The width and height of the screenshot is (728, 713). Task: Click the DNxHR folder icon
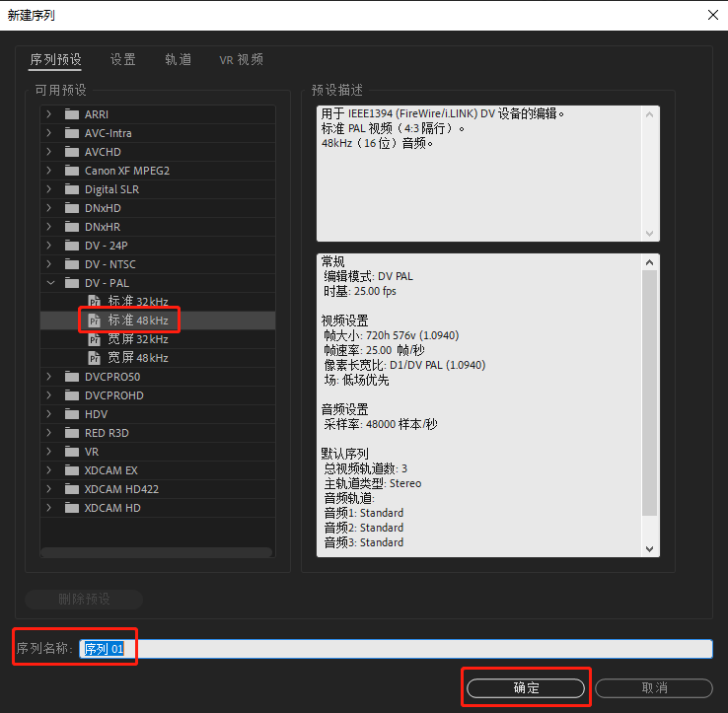tap(71, 227)
